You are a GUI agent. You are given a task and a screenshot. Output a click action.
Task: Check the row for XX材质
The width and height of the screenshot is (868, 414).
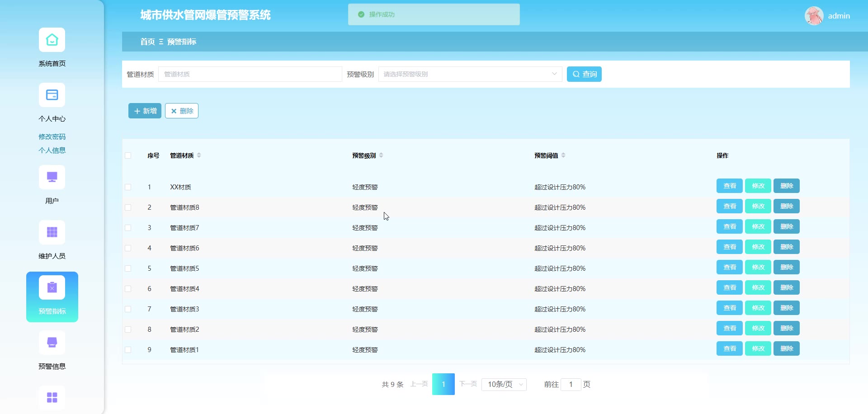point(128,187)
